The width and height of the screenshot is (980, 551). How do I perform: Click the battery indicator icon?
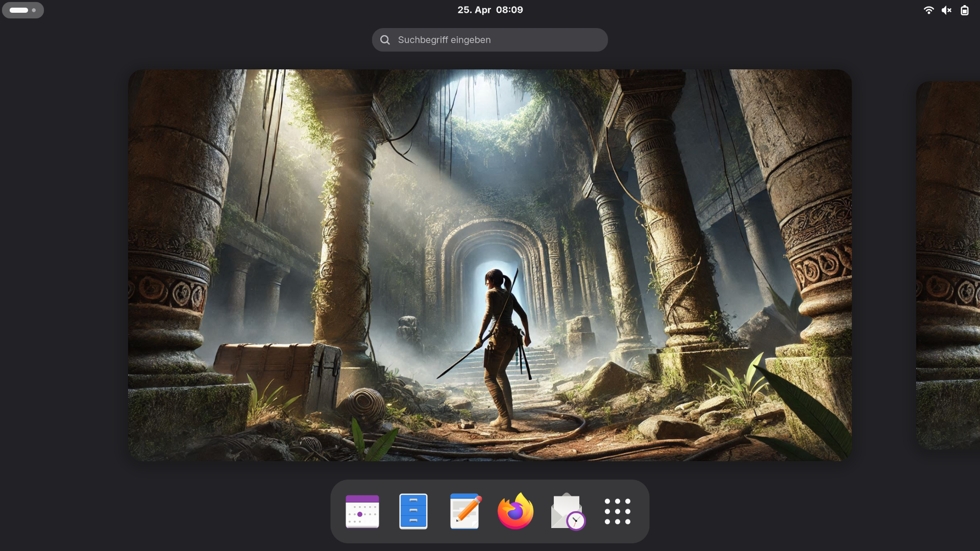tap(964, 10)
